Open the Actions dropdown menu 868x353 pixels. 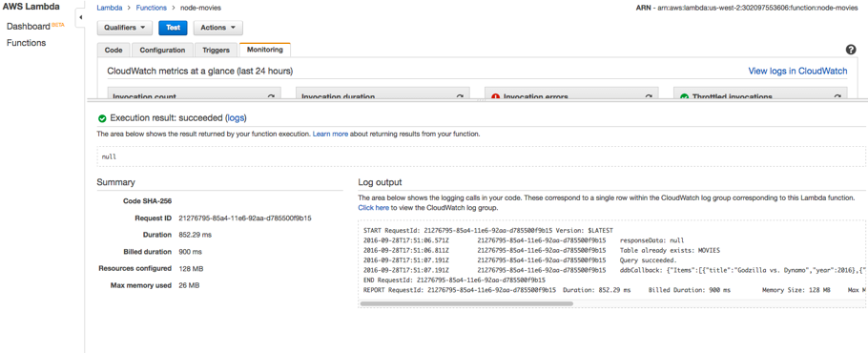218,28
